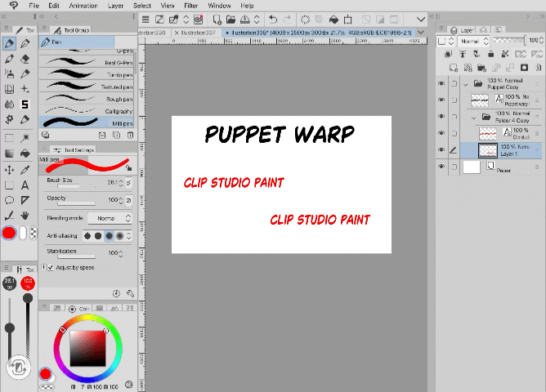Open the Blending mode Normal dropdown
This screenshot has width=546, height=392.
(110, 218)
